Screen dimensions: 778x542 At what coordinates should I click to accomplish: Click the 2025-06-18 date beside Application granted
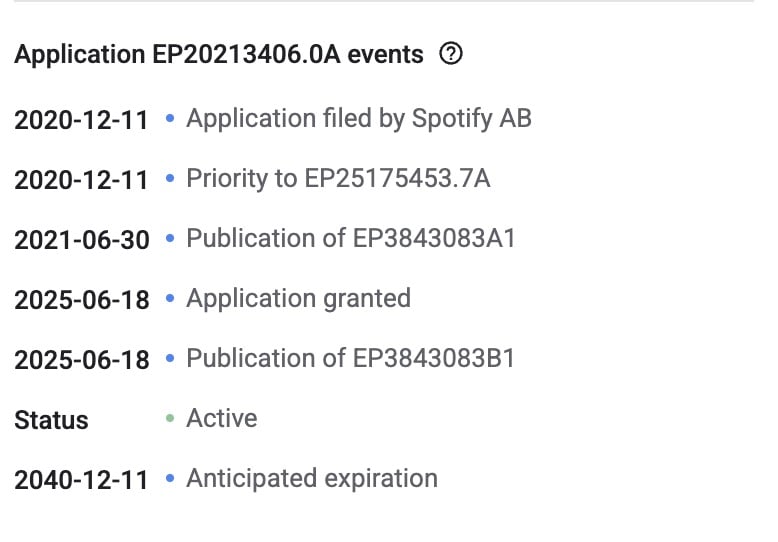pos(81,300)
